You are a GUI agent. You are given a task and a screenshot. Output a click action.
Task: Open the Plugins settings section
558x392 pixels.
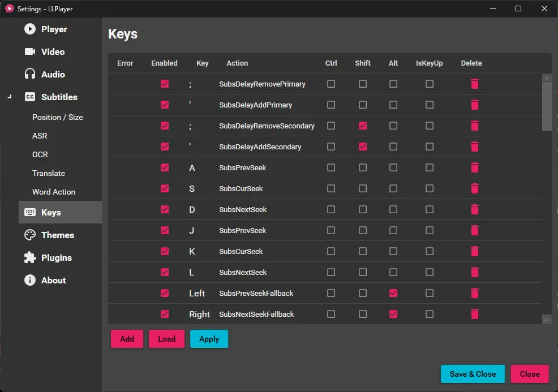click(60, 257)
